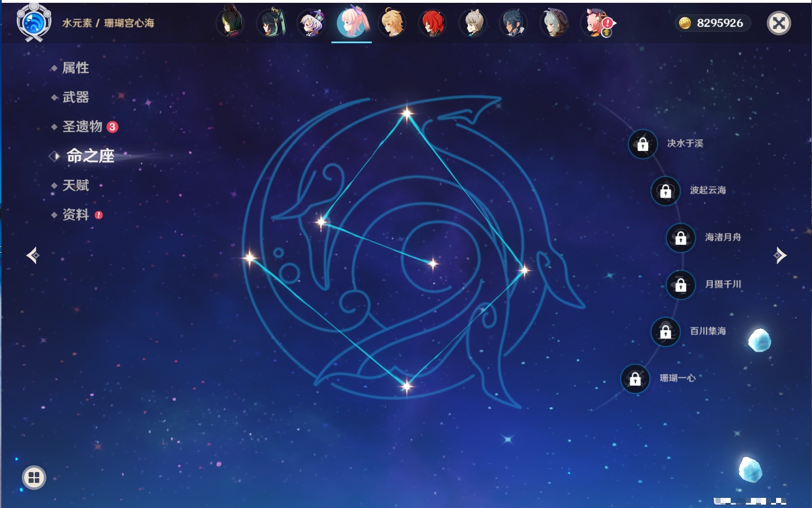Image resolution: width=812 pixels, height=508 pixels.
Task: Switch to the next character with right arrow
Action: point(780,255)
